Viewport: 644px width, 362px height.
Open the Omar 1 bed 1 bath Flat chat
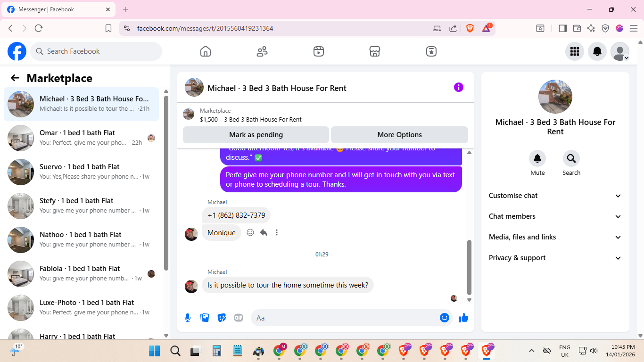coord(81,138)
